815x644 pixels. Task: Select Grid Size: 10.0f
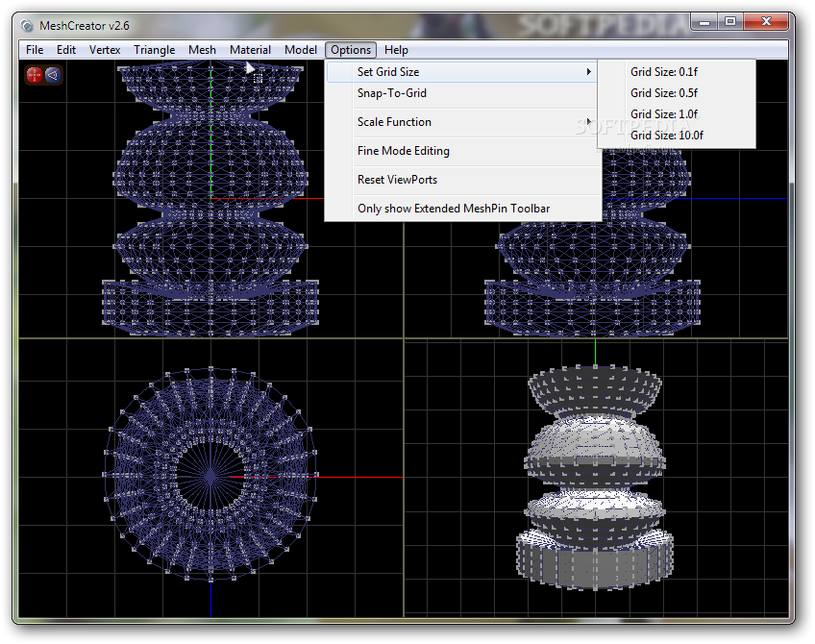click(x=677, y=136)
